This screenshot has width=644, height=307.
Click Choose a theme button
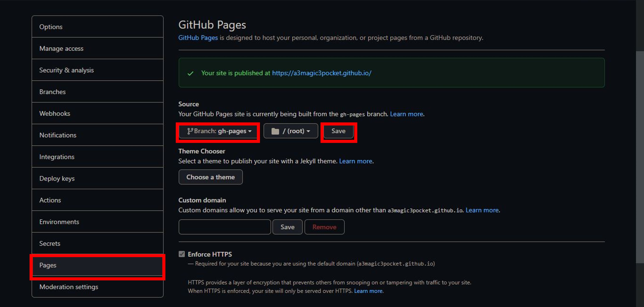[x=210, y=177]
